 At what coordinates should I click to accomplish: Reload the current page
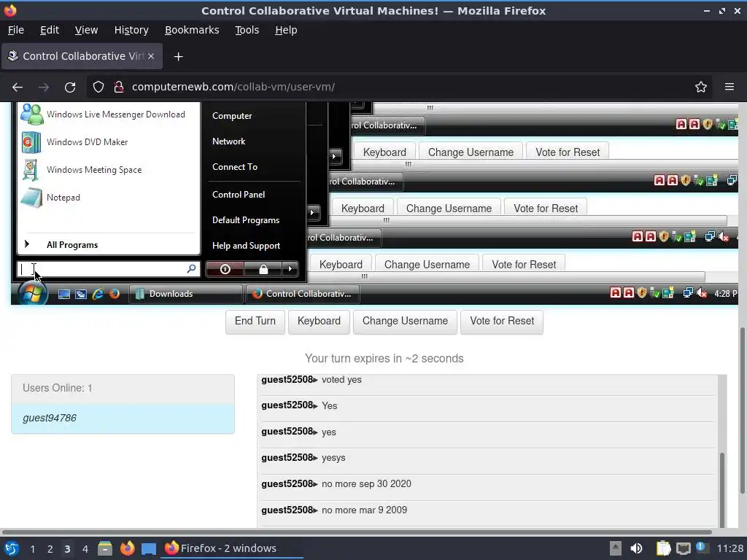[70, 87]
